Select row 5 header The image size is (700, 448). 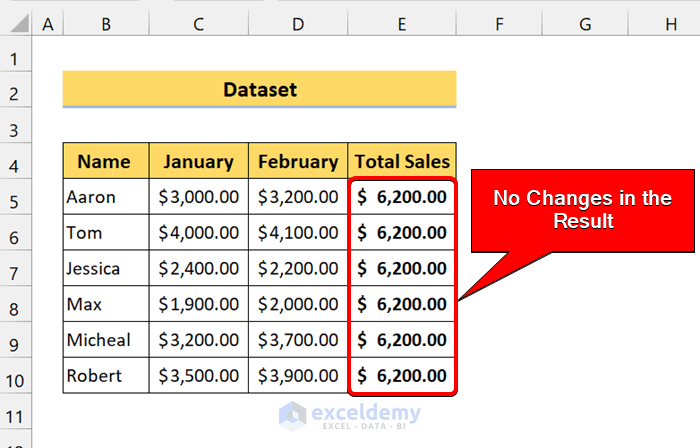15,198
